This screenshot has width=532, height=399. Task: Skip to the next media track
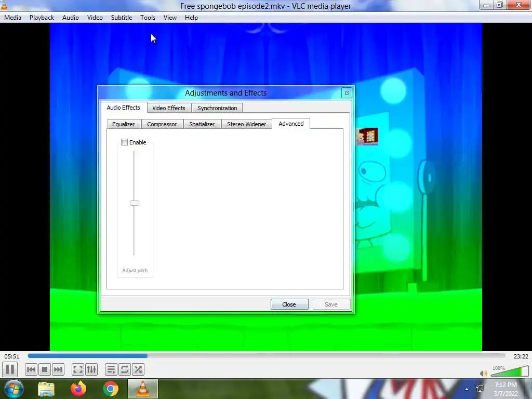click(x=58, y=369)
